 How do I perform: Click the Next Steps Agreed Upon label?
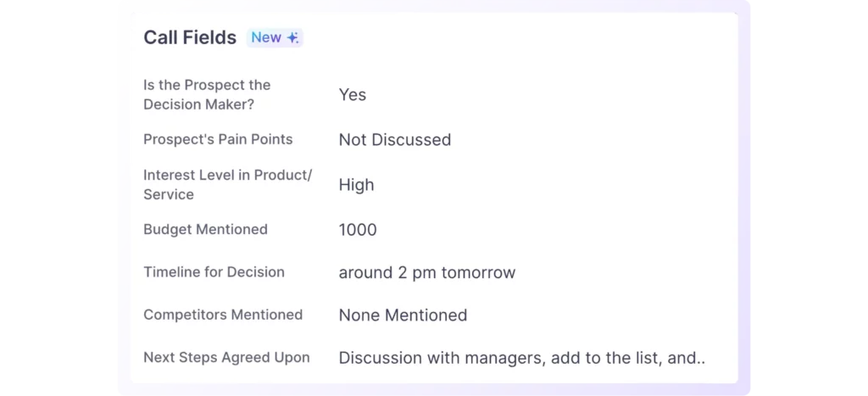(x=226, y=357)
